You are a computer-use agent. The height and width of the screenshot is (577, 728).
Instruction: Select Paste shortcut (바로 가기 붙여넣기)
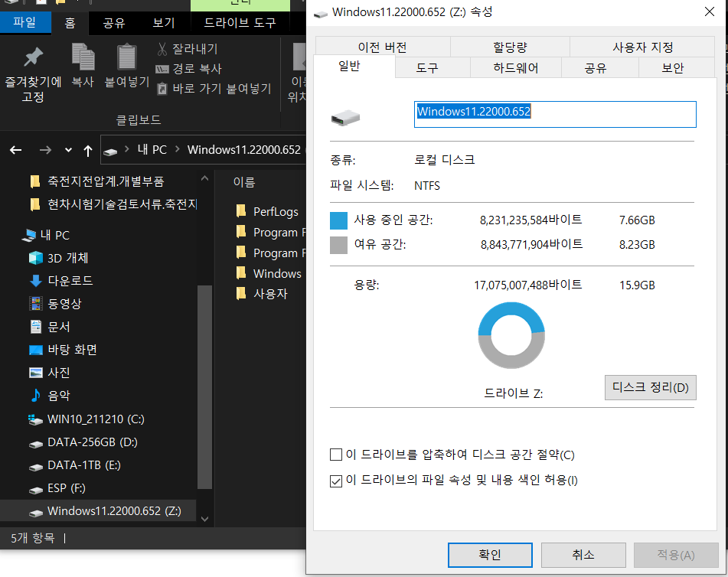click(x=214, y=88)
